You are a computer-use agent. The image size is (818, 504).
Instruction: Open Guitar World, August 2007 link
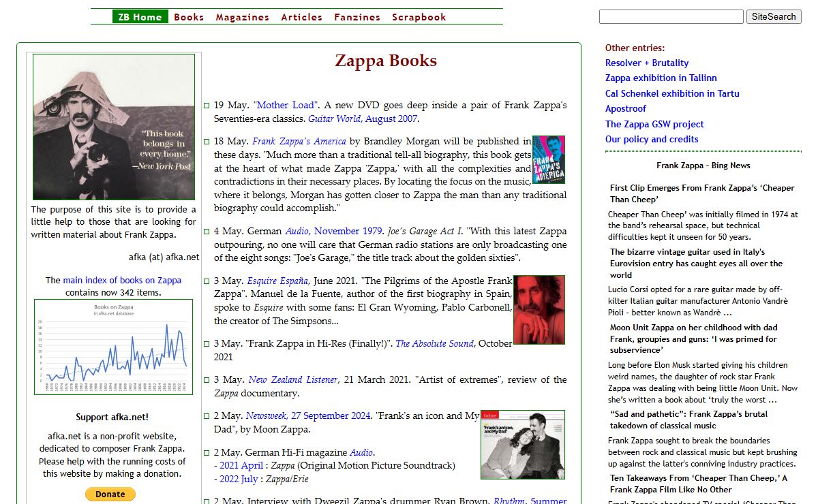tap(362, 119)
